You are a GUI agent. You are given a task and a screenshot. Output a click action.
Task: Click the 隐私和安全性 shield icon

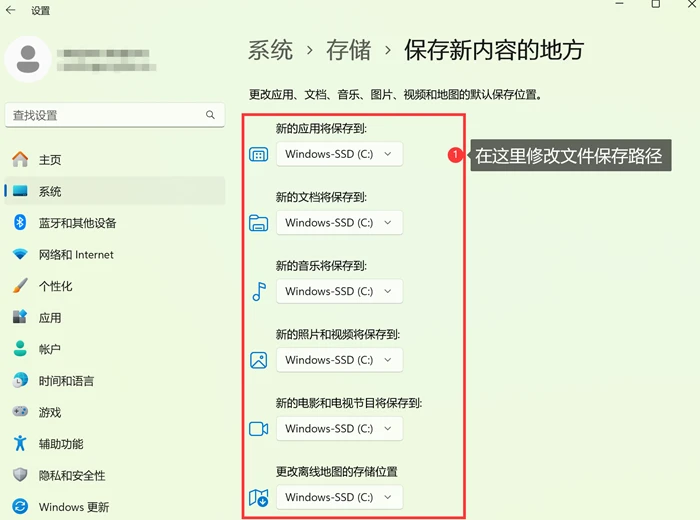pyautogui.click(x=20, y=475)
